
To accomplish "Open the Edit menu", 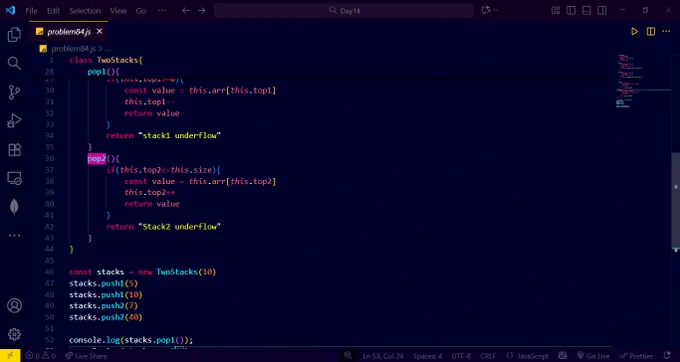I will [53, 11].
